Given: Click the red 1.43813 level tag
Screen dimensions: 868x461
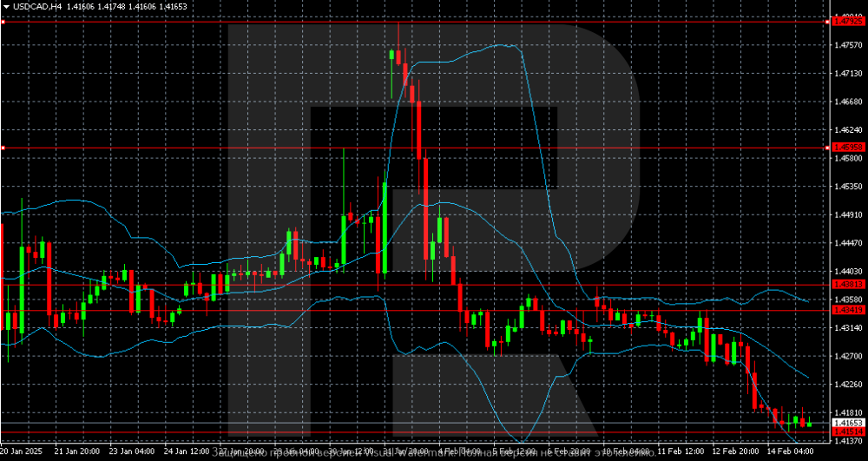Looking at the screenshot, I should 846,285.
